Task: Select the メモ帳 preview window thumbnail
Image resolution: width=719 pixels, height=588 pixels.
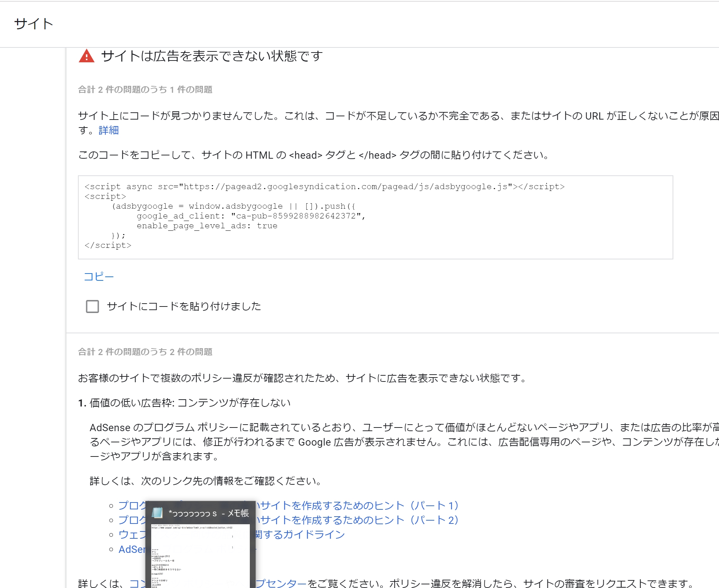Action: coord(201,556)
